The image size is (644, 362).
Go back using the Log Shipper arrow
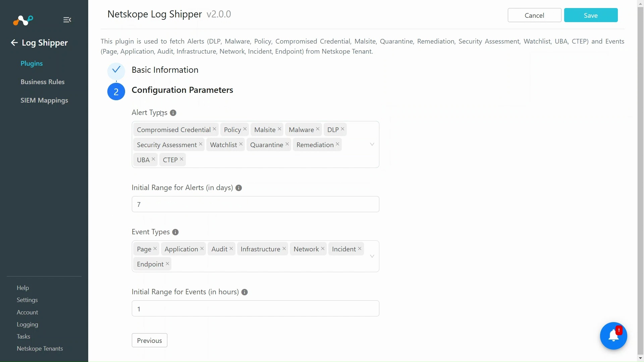click(x=14, y=43)
